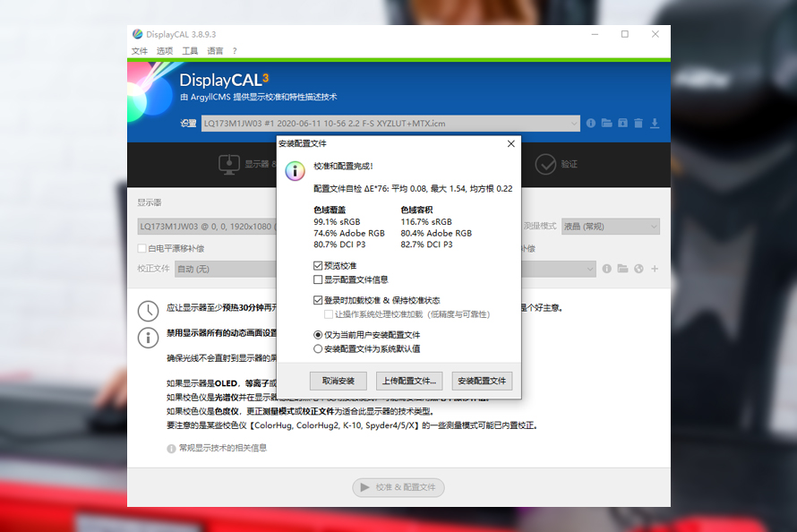This screenshot has height=532, width=797.
Task: Delete the current settings file via trash icon
Action: (638, 123)
